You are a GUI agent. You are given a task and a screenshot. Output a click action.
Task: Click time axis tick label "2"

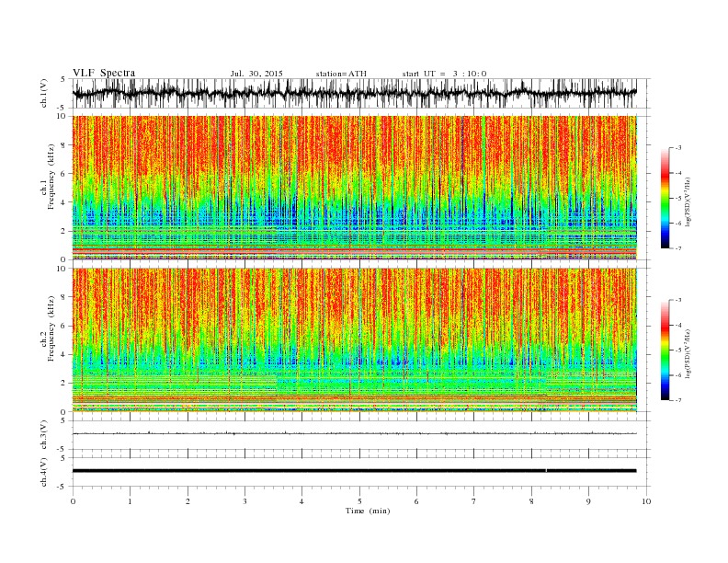point(188,501)
